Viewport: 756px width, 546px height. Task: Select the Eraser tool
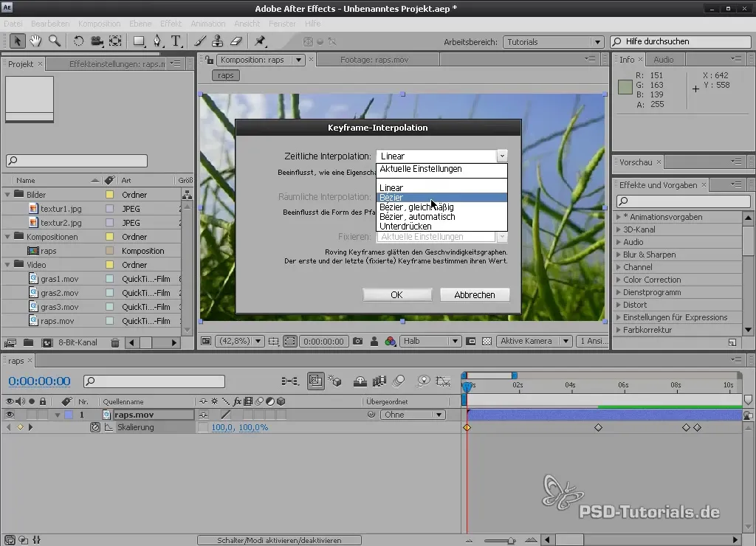click(236, 41)
